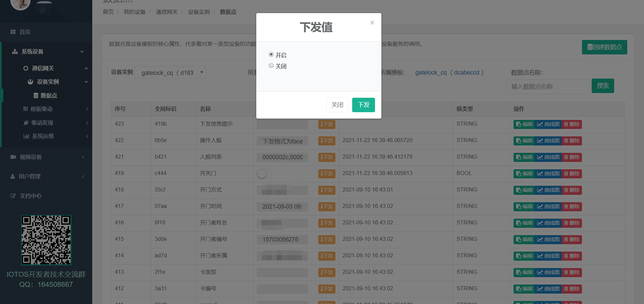Select the 开启 radio option
644x304 pixels.
pos(271,54)
